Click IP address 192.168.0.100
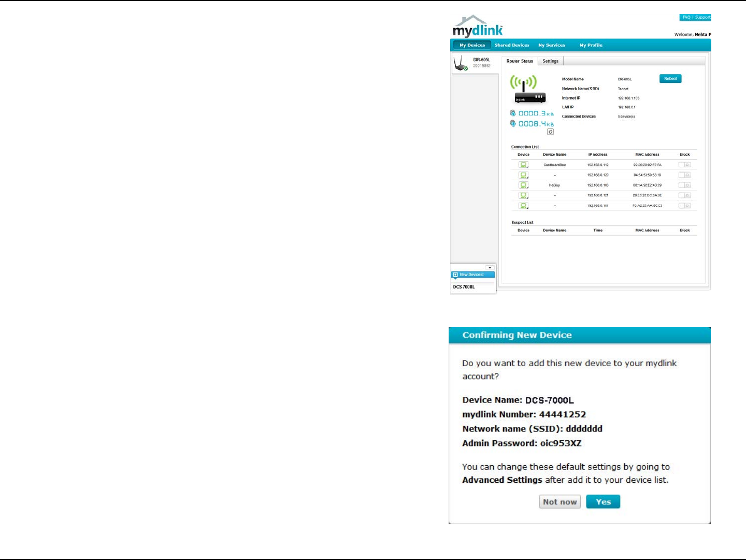The image size is (746, 560). click(x=598, y=185)
